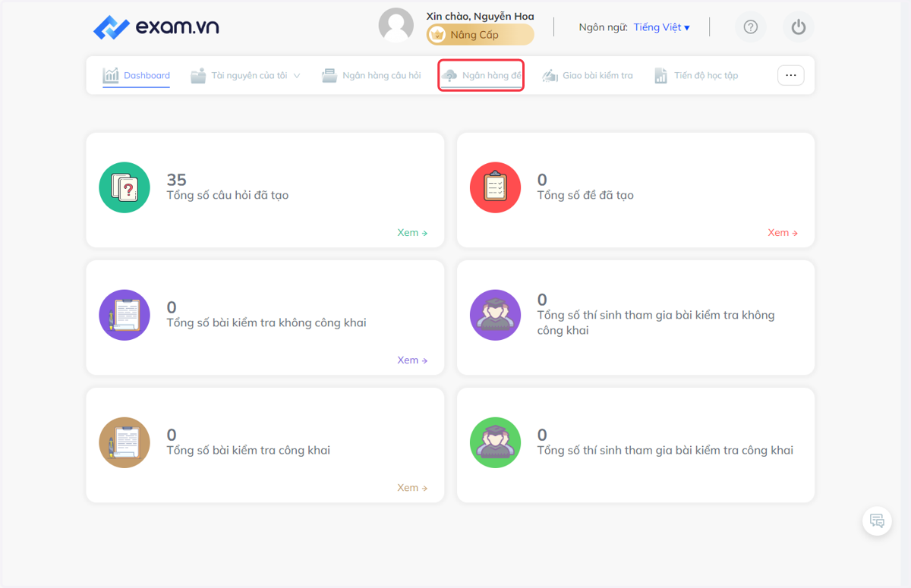The width and height of the screenshot is (911, 588).
Task: Open the Ngân hàng câu hỏi tab
Action: click(371, 75)
